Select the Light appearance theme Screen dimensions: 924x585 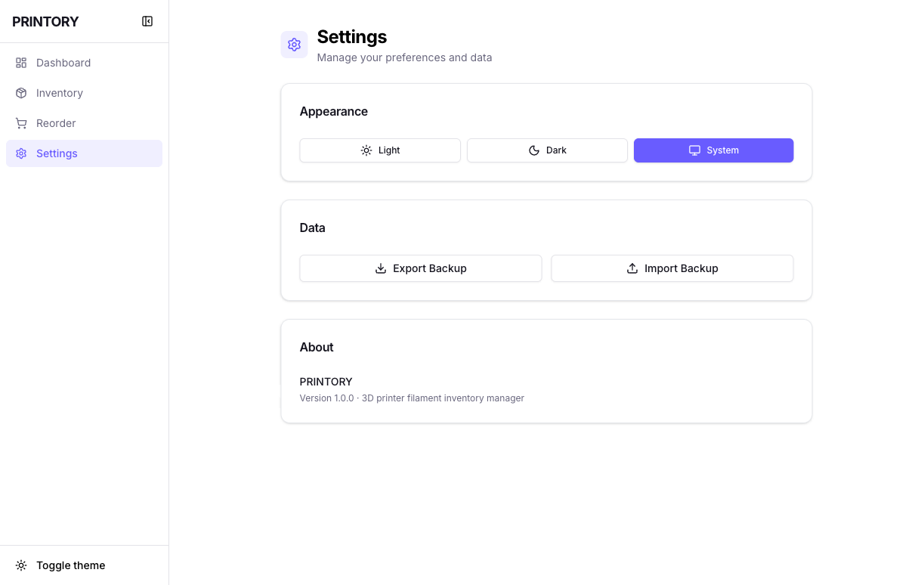[380, 150]
